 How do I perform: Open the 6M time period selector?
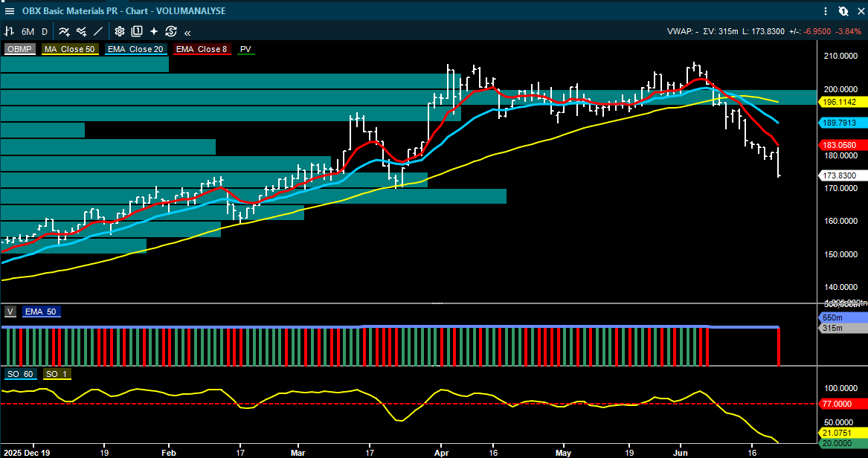pos(28,31)
